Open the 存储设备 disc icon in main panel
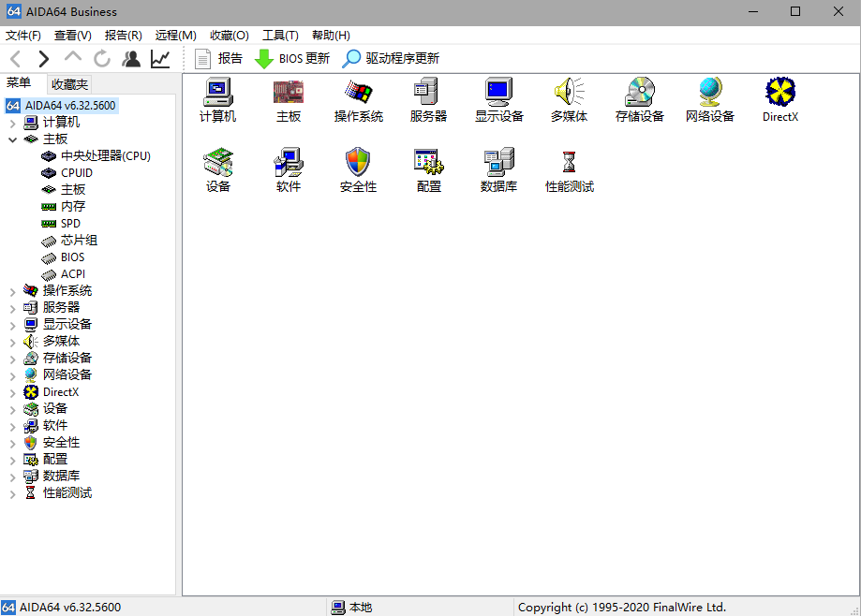Image resolution: width=861 pixels, height=616 pixels. pyautogui.click(x=639, y=94)
